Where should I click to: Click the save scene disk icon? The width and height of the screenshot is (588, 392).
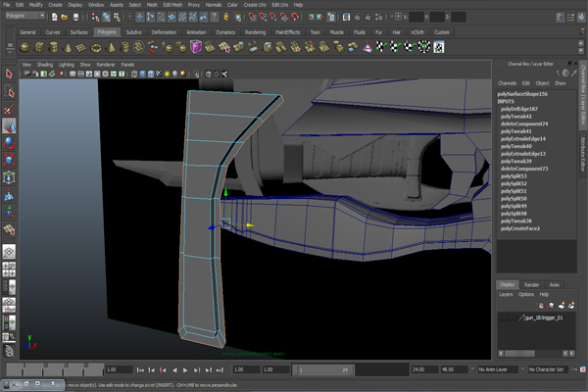tap(75, 17)
